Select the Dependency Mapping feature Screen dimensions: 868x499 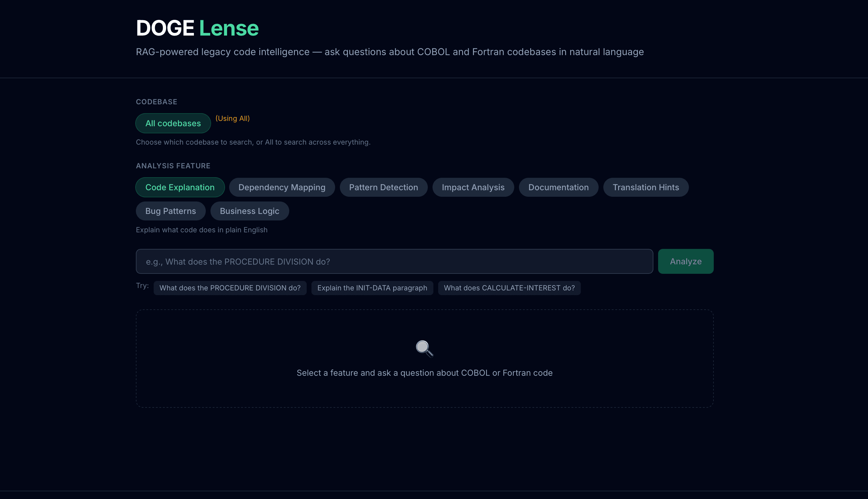point(282,187)
